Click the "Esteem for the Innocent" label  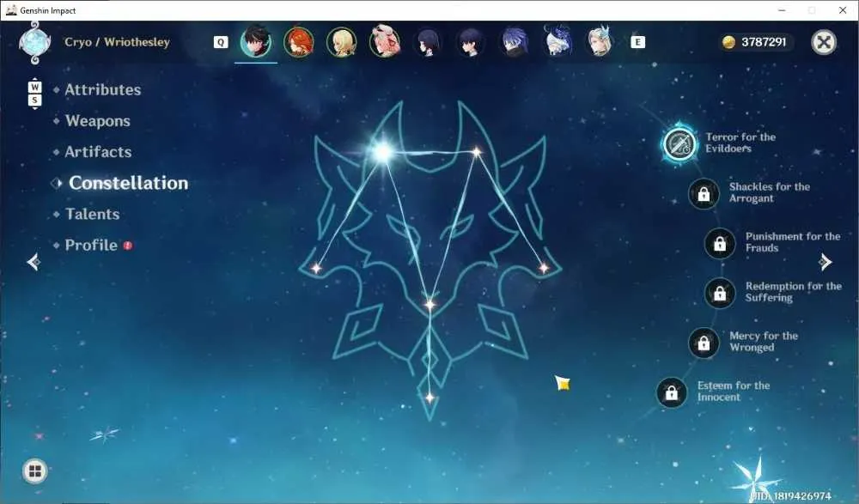pos(734,392)
